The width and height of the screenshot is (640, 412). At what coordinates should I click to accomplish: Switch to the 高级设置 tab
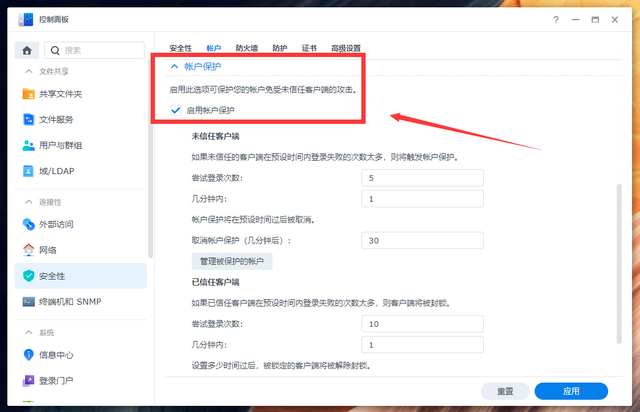346,48
